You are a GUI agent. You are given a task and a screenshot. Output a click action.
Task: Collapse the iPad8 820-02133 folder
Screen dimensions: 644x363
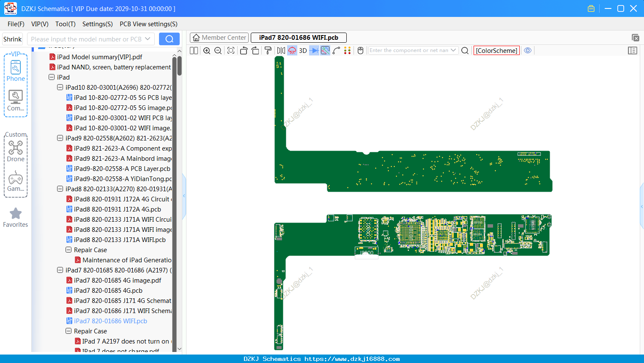[60, 189]
